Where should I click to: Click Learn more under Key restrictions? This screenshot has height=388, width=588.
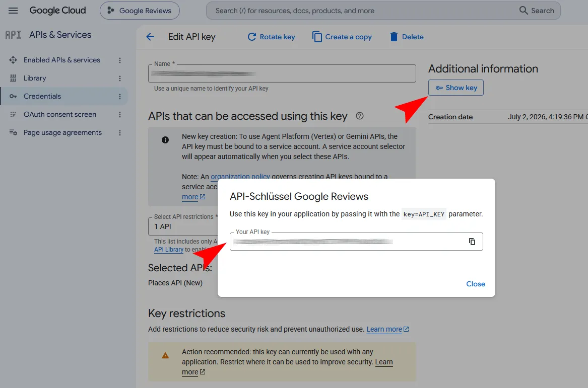pyautogui.click(x=387, y=329)
